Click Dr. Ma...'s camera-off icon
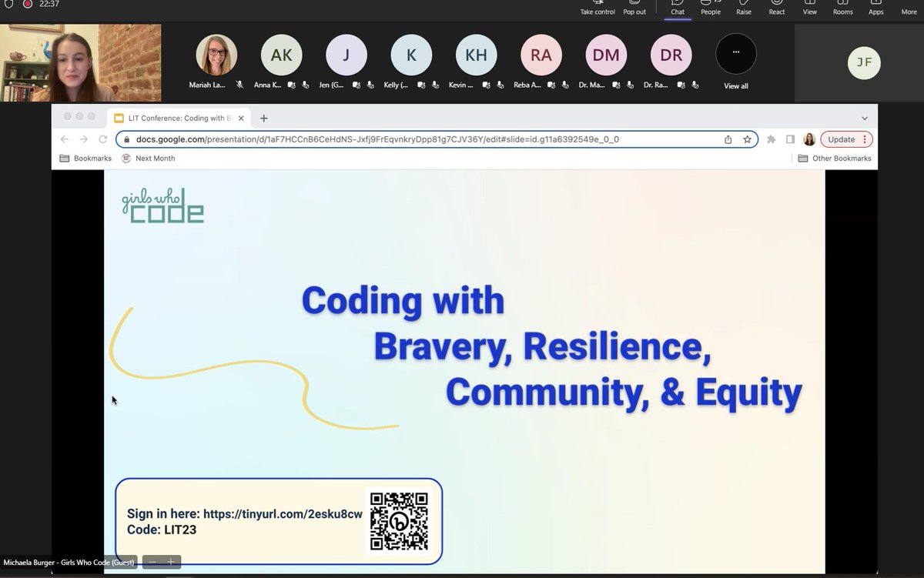 [617, 85]
